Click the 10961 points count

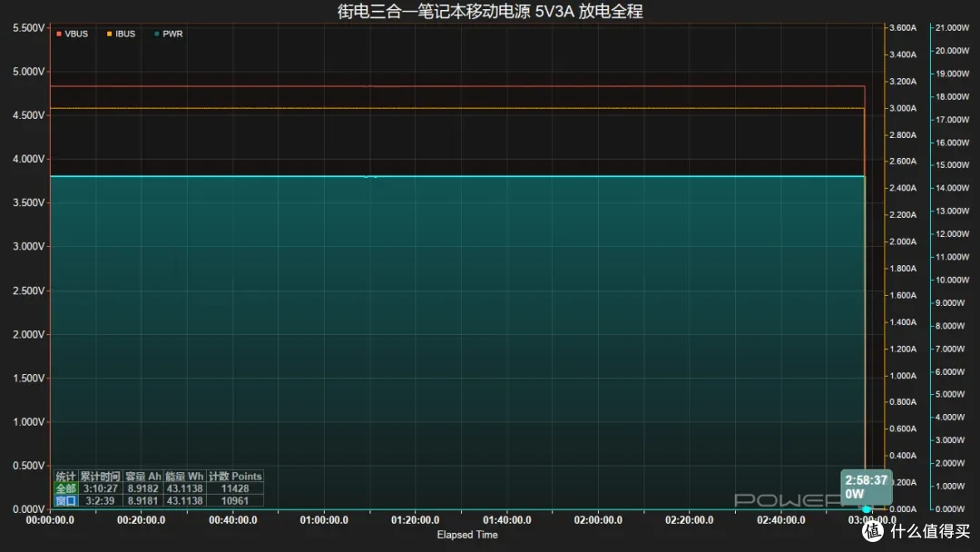235,501
